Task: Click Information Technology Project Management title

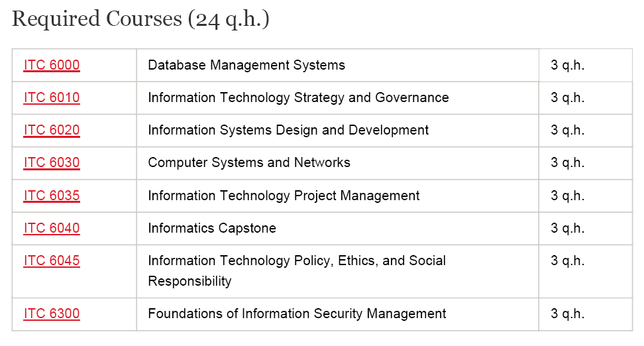Action: pos(284,196)
